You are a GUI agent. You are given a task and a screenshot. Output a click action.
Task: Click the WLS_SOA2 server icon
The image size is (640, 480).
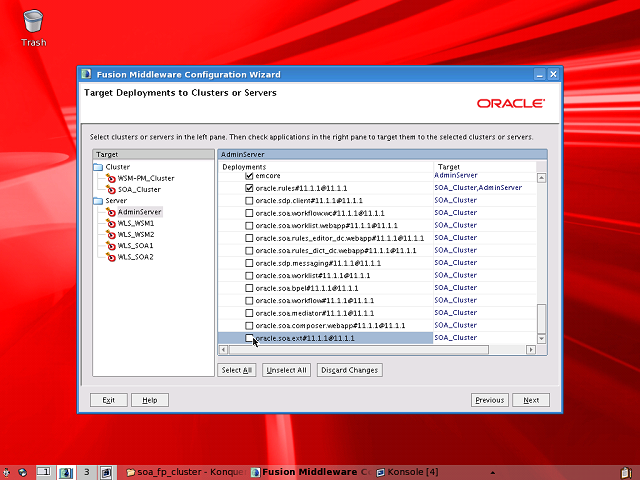tap(111, 257)
